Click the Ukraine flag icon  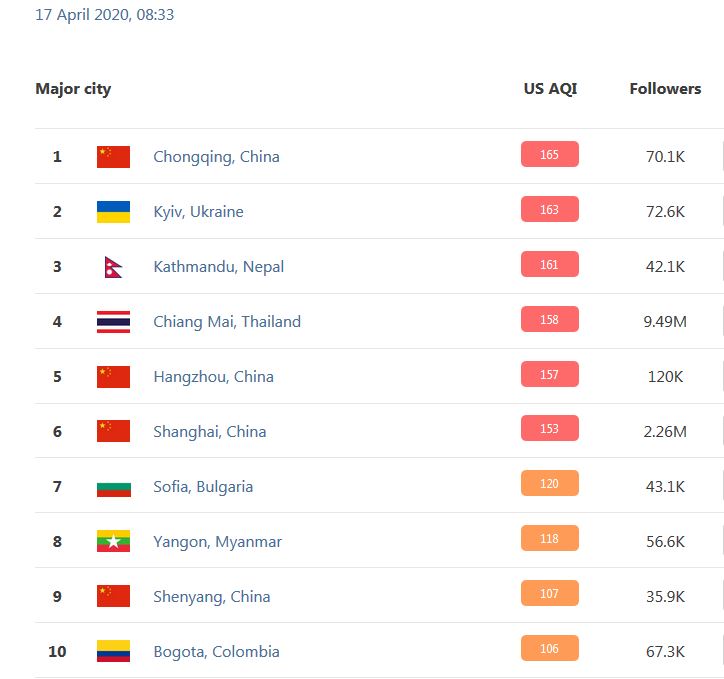pos(113,212)
